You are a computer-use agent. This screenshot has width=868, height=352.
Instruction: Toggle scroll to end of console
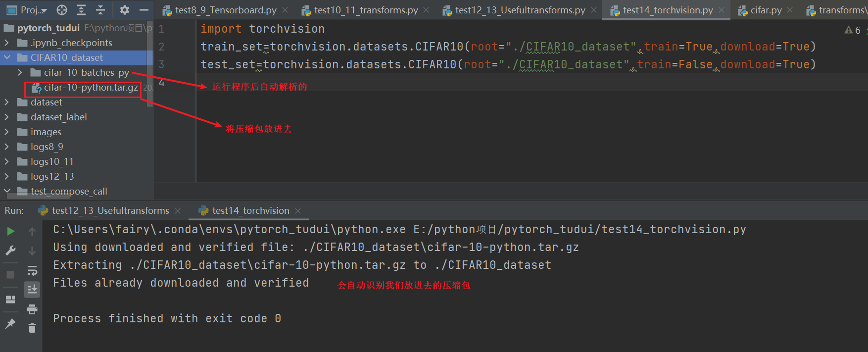point(32,289)
